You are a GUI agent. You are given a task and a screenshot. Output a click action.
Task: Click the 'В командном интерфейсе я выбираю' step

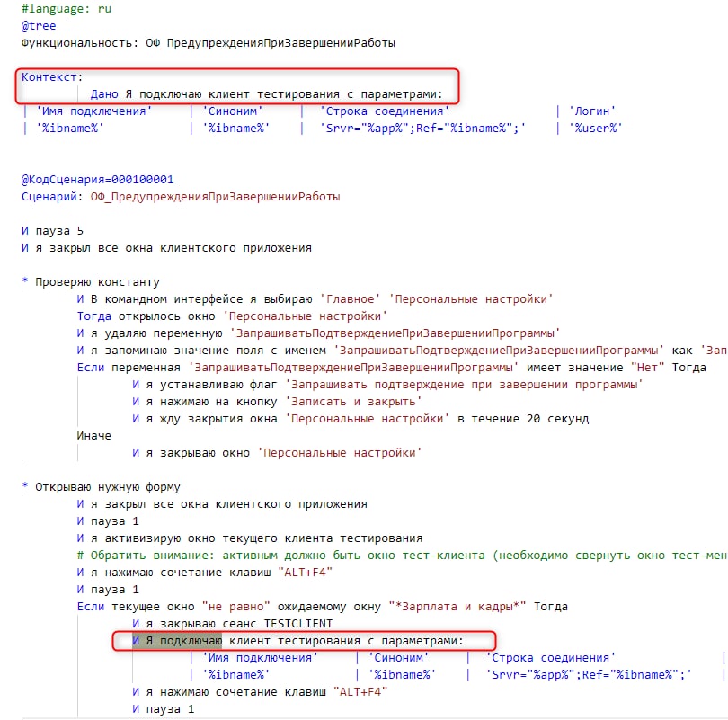point(315,299)
